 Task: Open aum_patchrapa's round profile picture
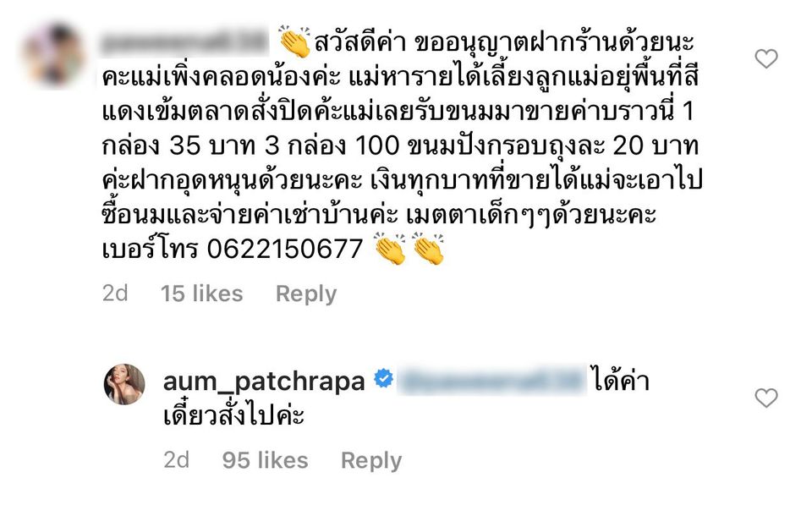(124, 384)
